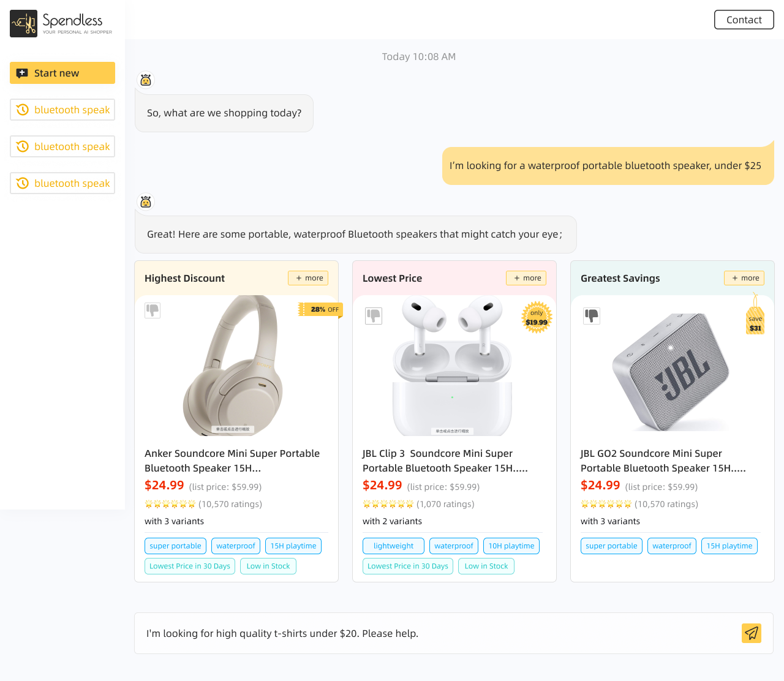Viewport: 784px width, 681px height.
Task: Expand more in Lowest Price
Action: click(526, 278)
